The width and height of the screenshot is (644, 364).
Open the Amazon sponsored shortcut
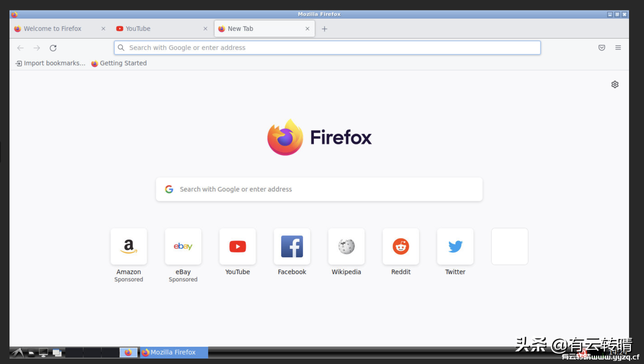click(x=129, y=246)
